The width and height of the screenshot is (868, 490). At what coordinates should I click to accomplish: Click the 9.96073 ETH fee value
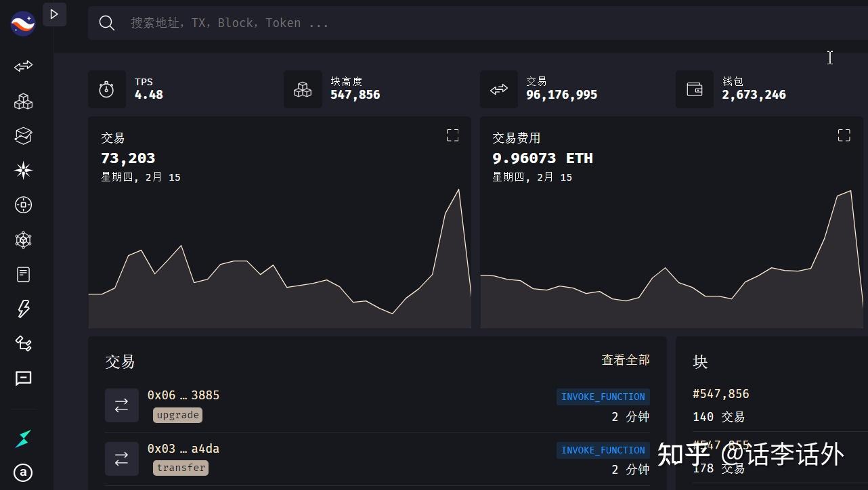click(542, 158)
